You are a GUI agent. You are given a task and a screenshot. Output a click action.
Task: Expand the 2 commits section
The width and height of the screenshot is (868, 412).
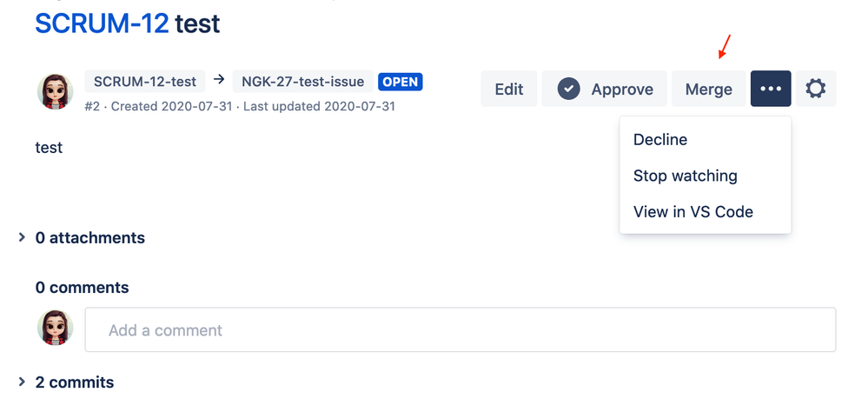(x=66, y=382)
